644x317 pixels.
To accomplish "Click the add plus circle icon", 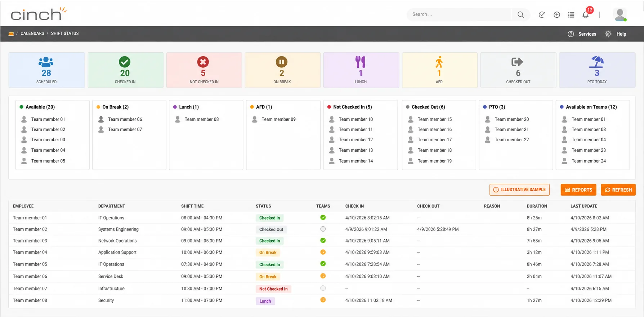I will point(557,15).
